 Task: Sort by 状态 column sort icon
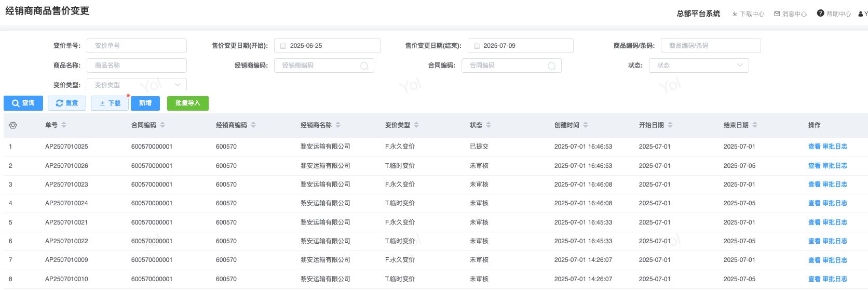(x=489, y=125)
